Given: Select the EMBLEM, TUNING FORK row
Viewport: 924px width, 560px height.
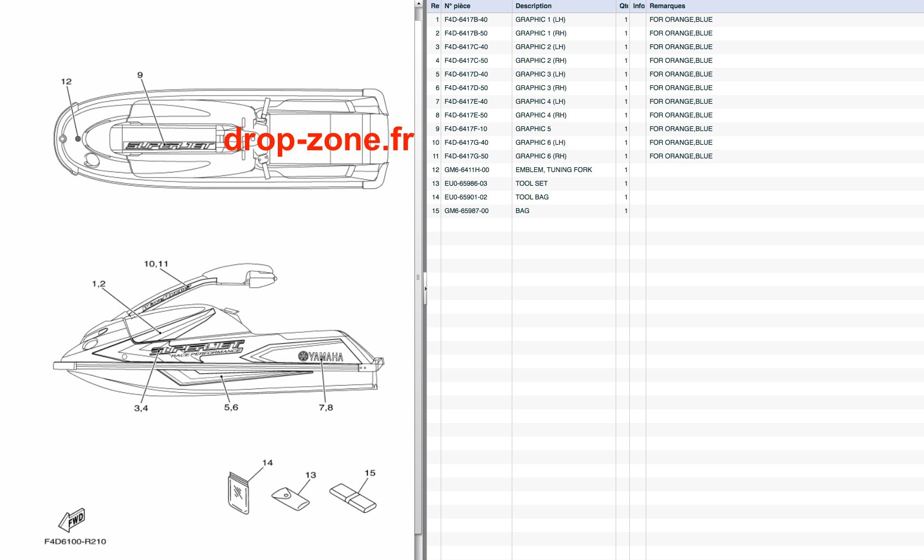Looking at the screenshot, I should pos(675,170).
